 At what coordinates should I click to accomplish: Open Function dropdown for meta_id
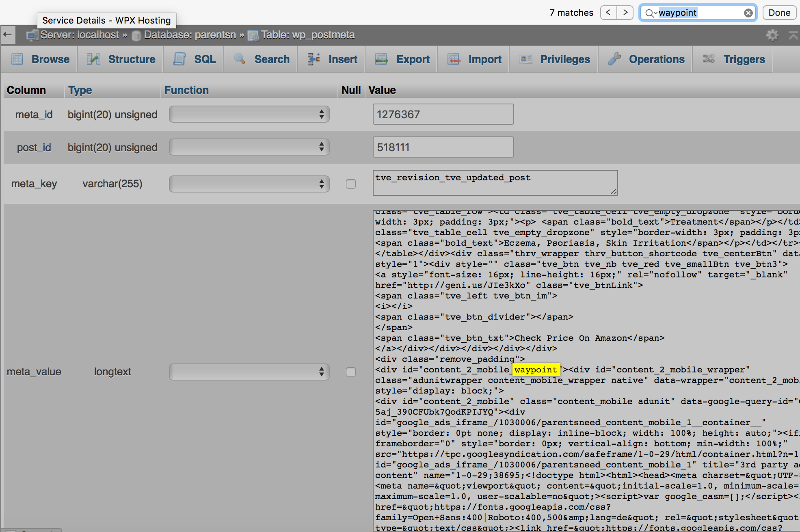point(249,114)
